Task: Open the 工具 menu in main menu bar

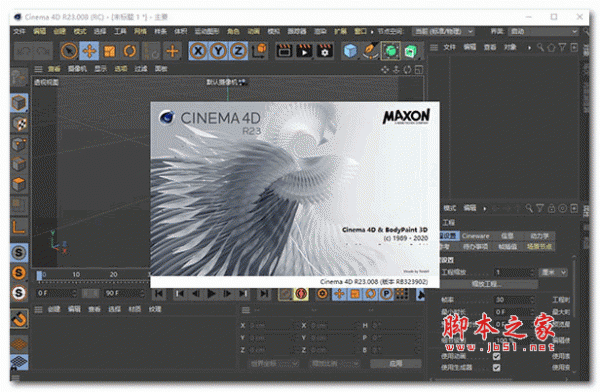Action: (x=120, y=31)
